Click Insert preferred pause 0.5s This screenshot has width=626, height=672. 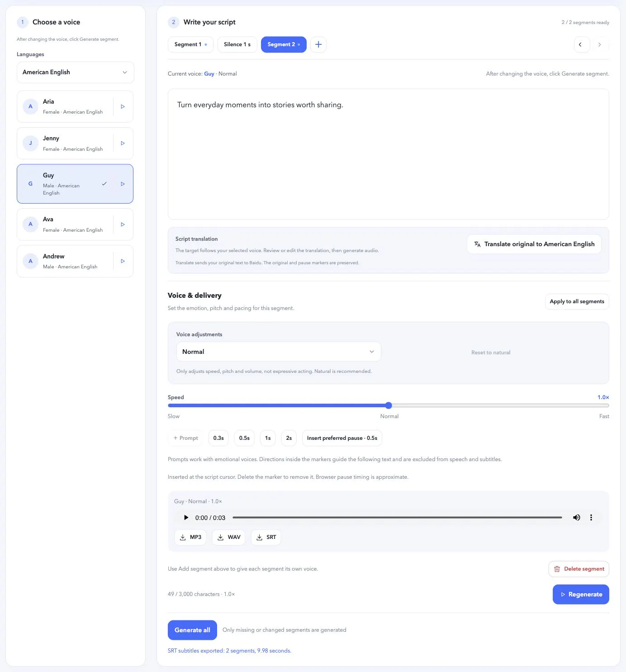click(342, 438)
